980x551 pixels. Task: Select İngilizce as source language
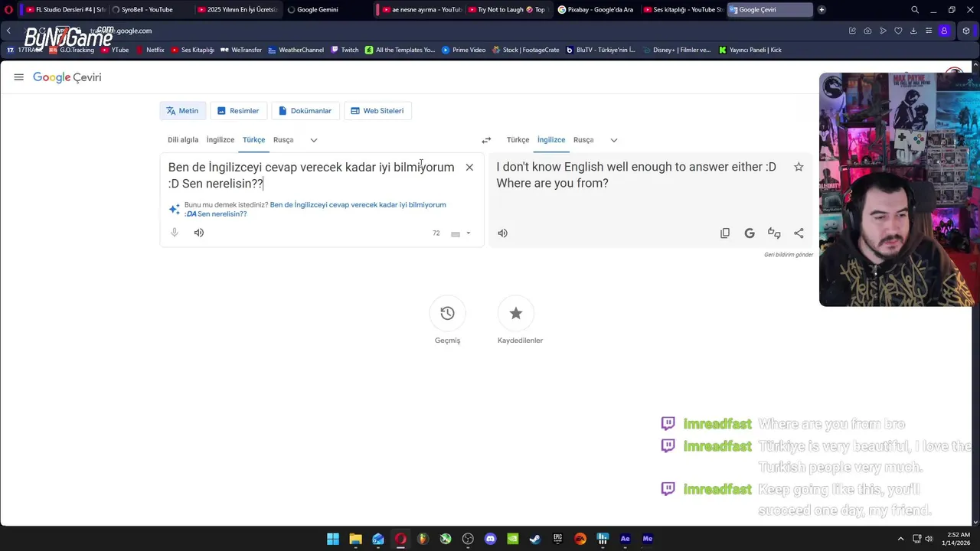(220, 140)
